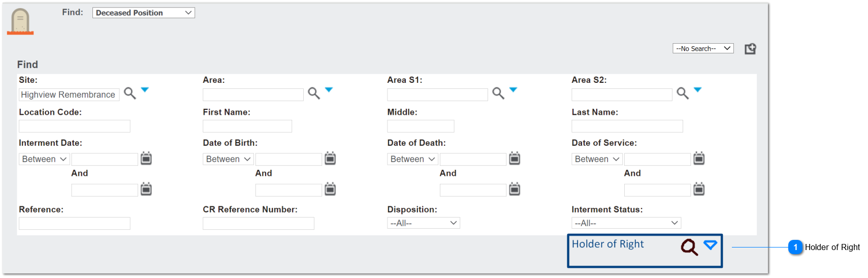Open the '--No Search--' saved search dropdown
This screenshot has width=868, height=278.
coord(703,48)
